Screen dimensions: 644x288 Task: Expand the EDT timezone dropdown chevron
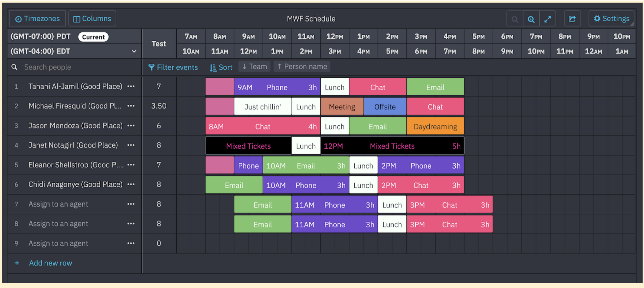coord(134,51)
